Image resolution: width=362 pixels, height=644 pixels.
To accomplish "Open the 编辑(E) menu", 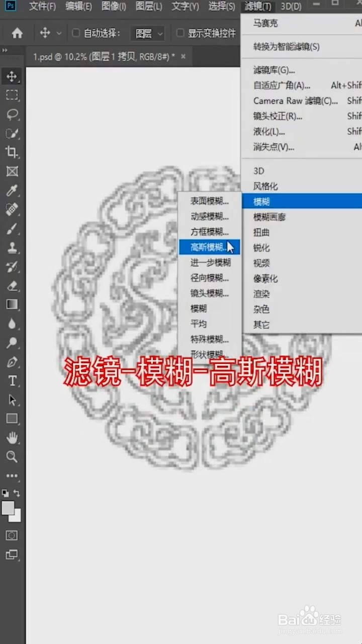I will pyautogui.click(x=78, y=7).
